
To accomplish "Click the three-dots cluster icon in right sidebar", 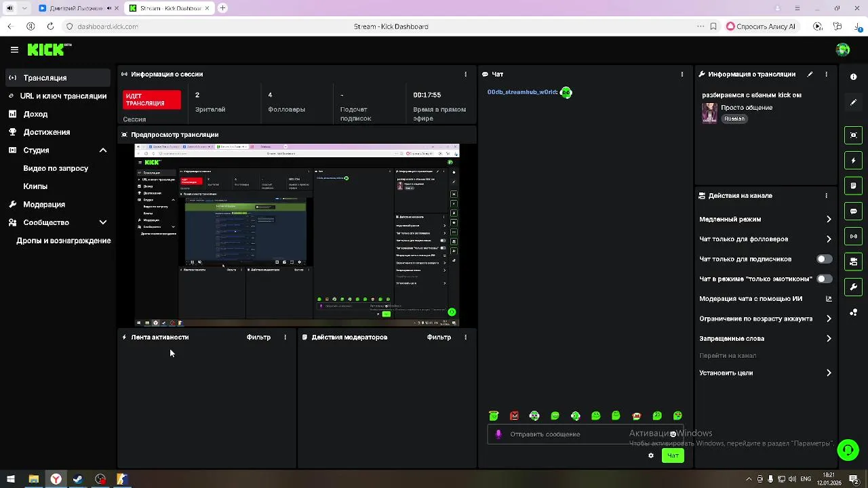I will pos(854,312).
